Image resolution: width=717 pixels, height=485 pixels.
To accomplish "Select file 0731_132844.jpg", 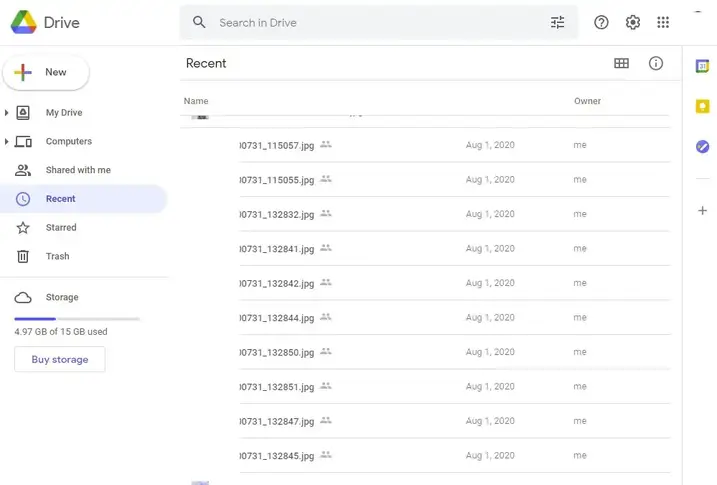I will pyautogui.click(x=277, y=318).
